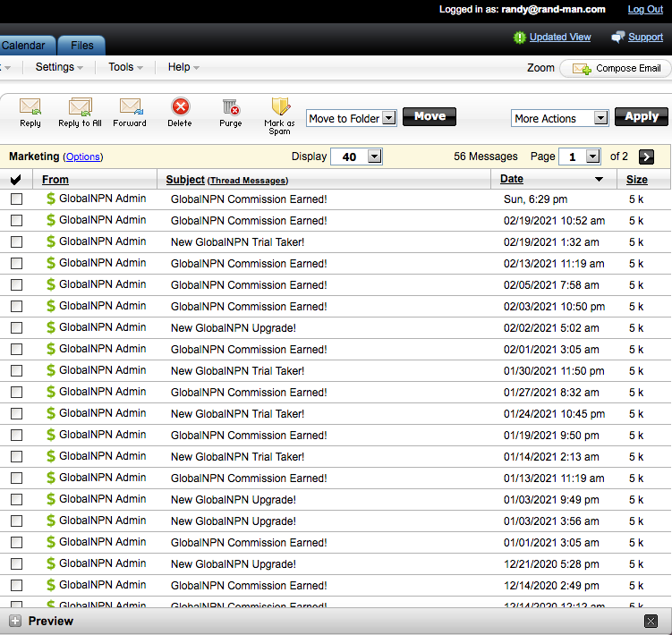Click the Reply envelope icon
The height and width of the screenshot is (635, 672).
30,106
